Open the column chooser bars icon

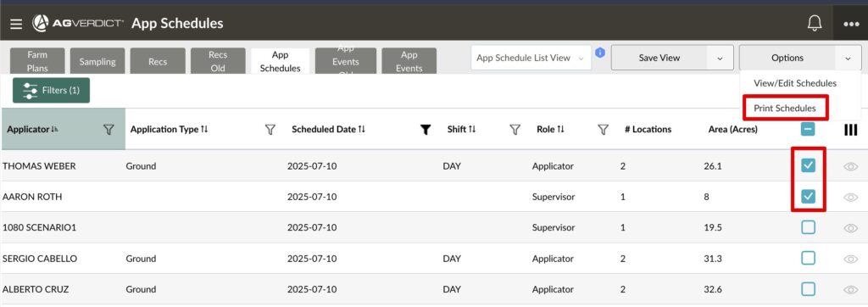(851, 130)
